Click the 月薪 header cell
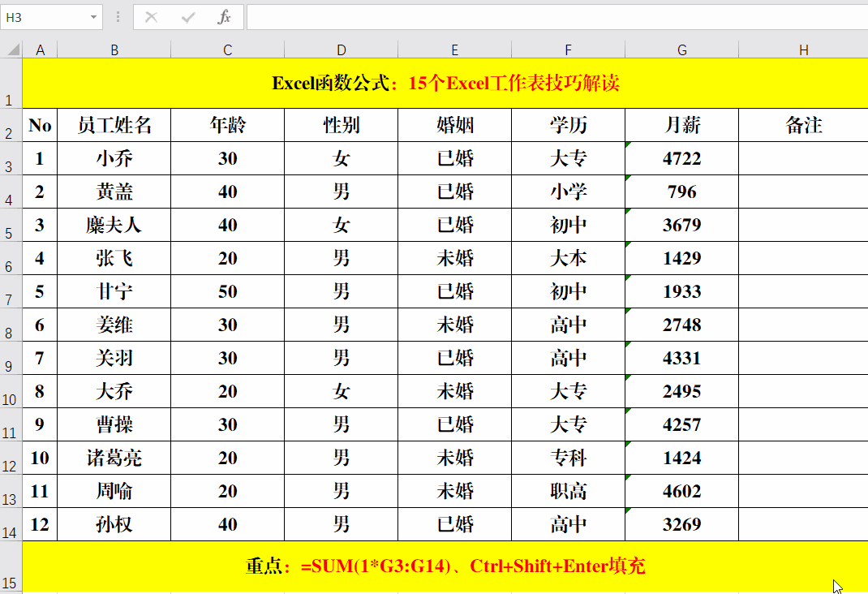This screenshot has height=594, width=868. pos(681,125)
